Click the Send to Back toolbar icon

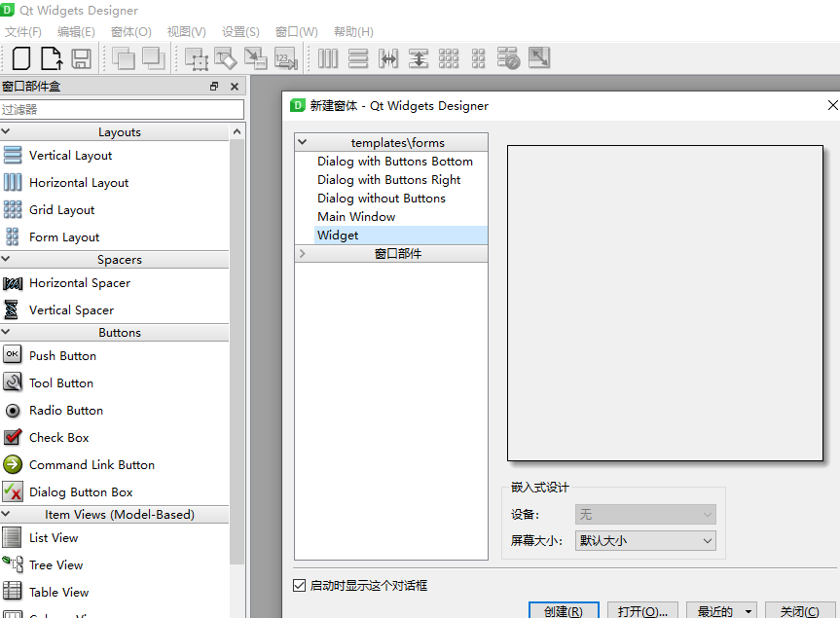[124, 58]
